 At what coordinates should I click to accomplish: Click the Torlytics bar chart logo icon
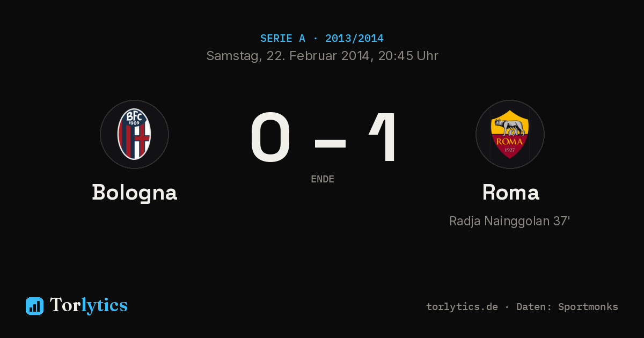tap(34, 306)
